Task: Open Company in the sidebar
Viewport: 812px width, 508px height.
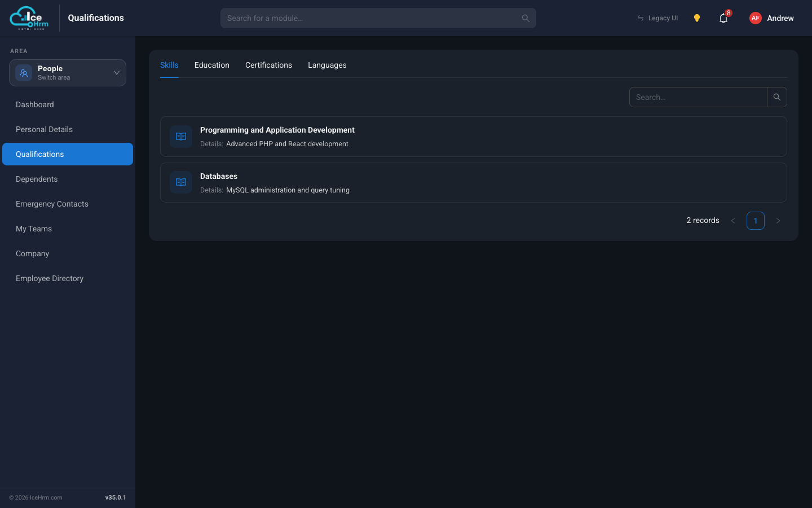Action: (x=68, y=253)
